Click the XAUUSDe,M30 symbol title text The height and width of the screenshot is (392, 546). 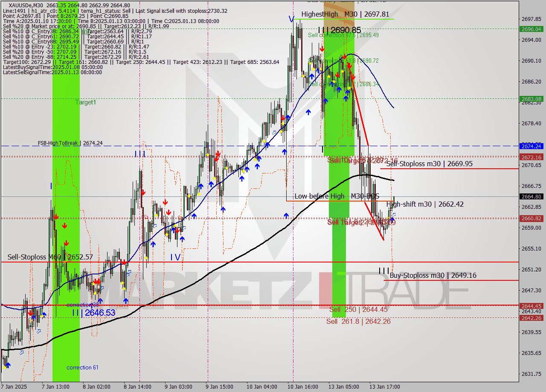coord(26,5)
